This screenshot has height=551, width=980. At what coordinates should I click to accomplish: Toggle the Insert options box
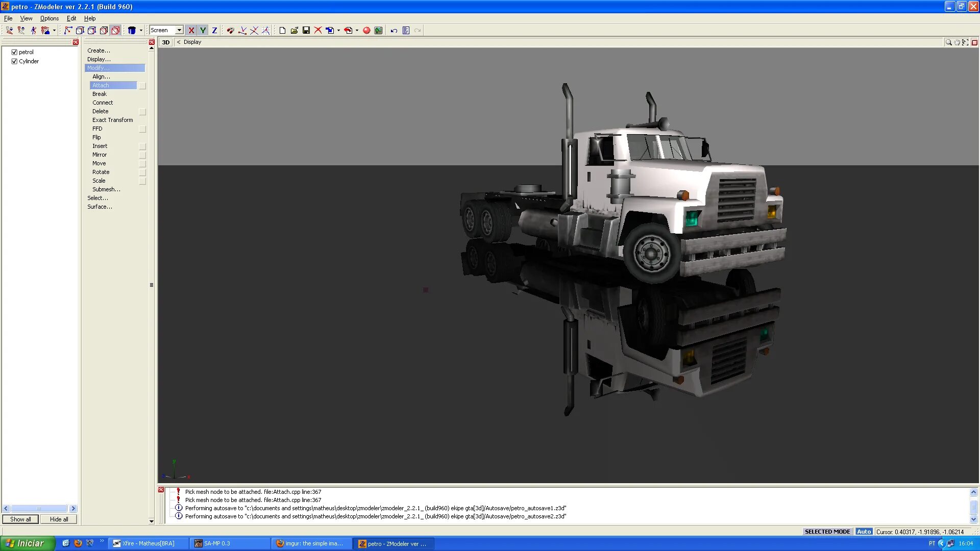coord(142,146)
